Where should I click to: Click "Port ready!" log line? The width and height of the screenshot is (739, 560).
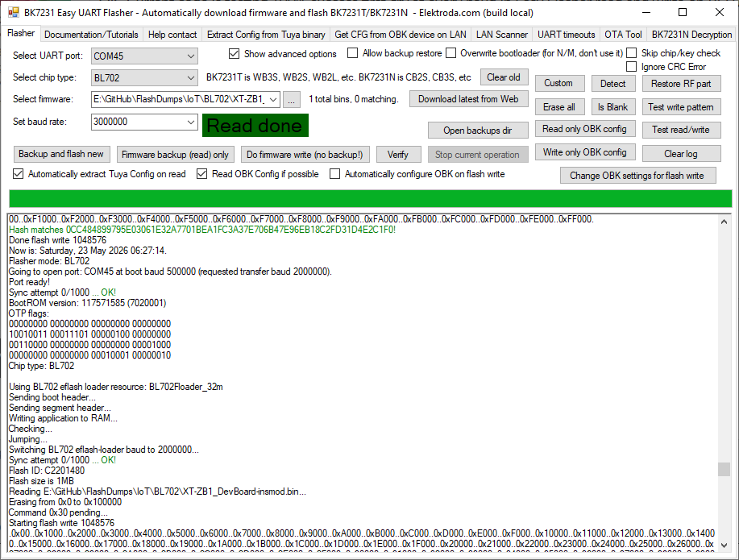29,282
